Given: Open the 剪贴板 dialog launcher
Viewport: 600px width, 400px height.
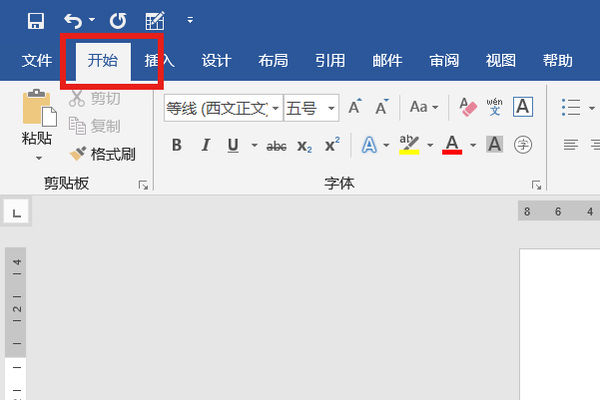Looking at the screenshot, I should coord(143,185).
